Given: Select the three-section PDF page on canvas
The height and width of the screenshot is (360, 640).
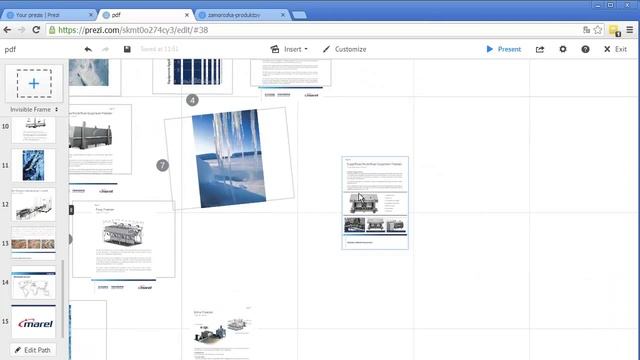Looking at the screenshot, I should 375,203.
